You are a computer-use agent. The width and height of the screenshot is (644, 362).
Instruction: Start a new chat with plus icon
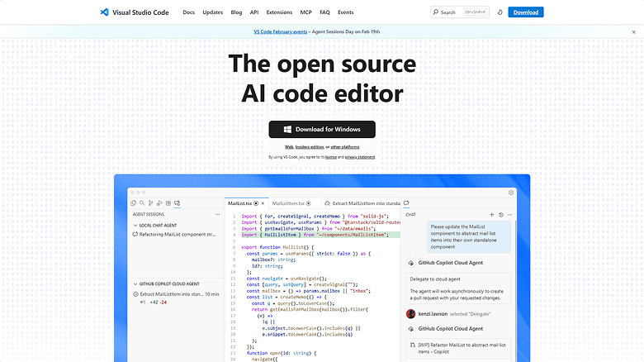pos(491,215)
